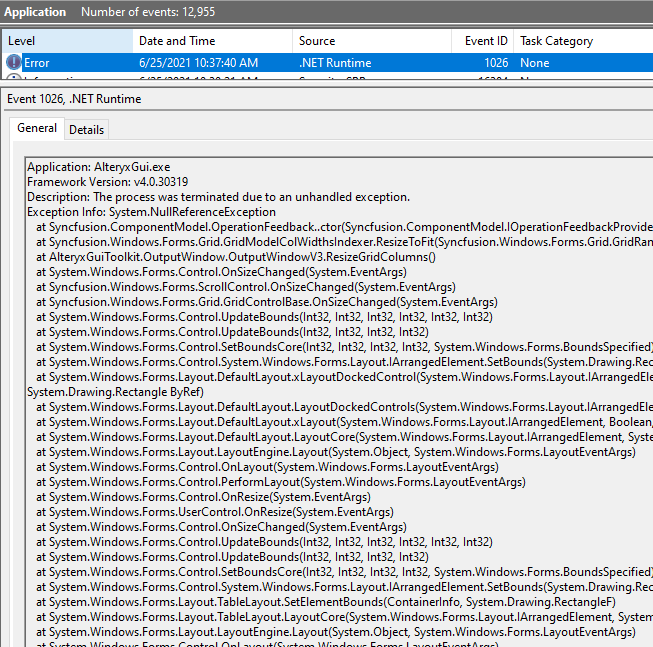
Task: Select the Error event row for .NET Runtime
Action: [327, 63]
